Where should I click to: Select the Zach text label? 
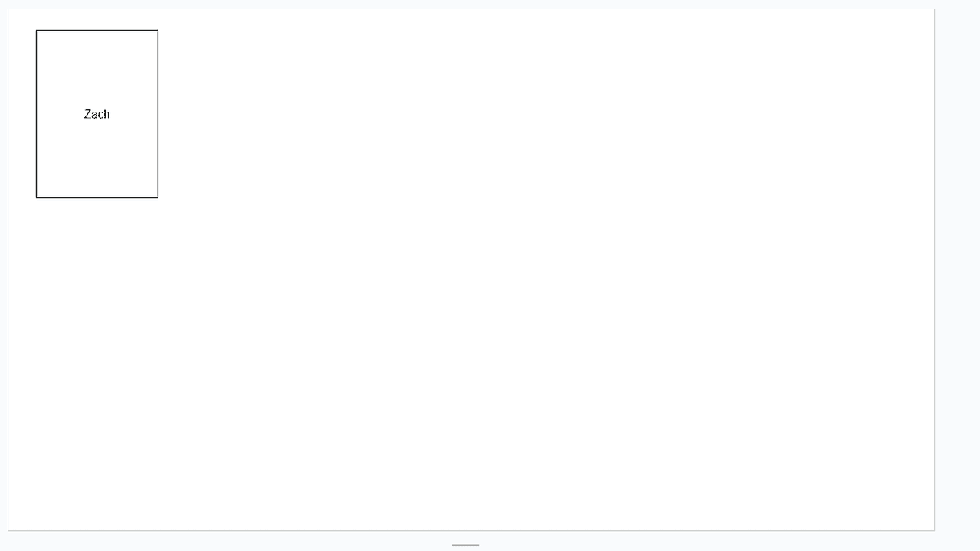pyautogui.click(x=97, y=114)
